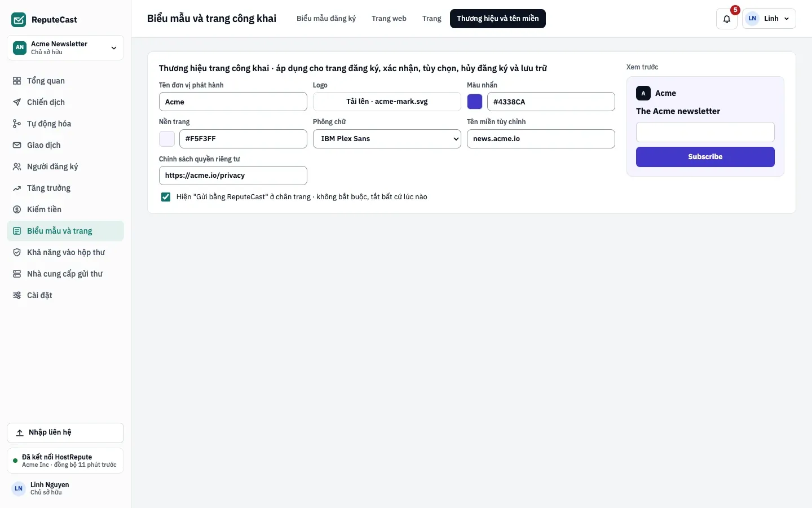Image resolution: width=812 pixels, height=508 pixels.
Task: Switch to the Biểu mẫu đăng ký tab
Action: click(x=326, y=19)
